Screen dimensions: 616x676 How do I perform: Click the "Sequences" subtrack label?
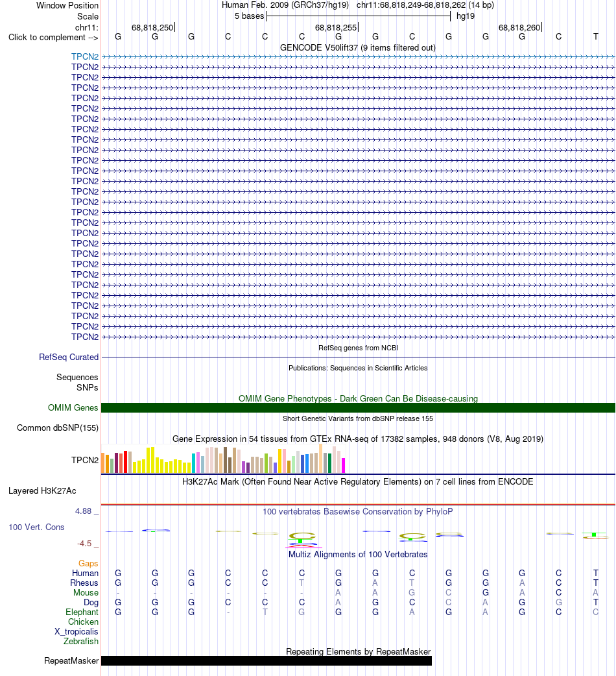(77, 377)
